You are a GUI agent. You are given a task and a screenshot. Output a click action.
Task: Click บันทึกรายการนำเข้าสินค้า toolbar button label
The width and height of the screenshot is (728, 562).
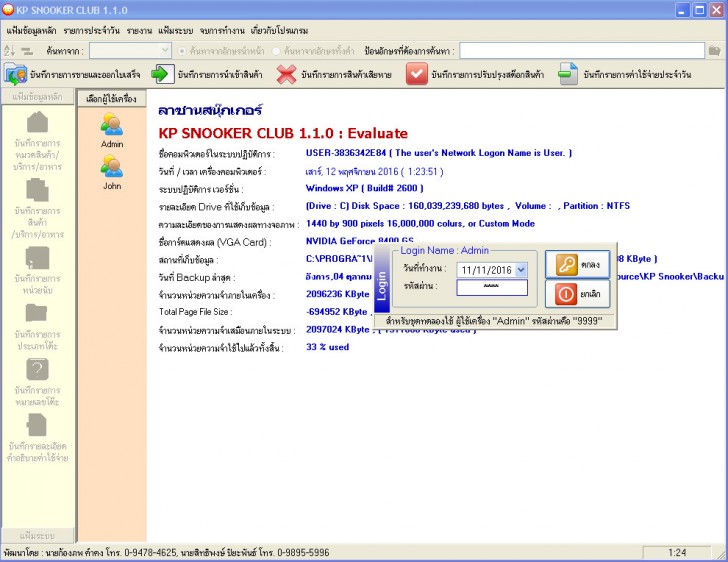pos(220,74)
